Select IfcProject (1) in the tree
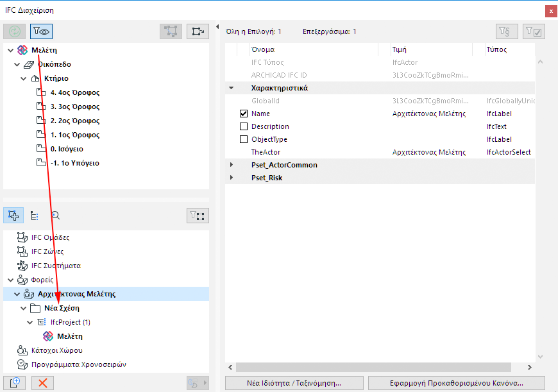The width and height of the screenshot is (558, 392). (70, 322)
